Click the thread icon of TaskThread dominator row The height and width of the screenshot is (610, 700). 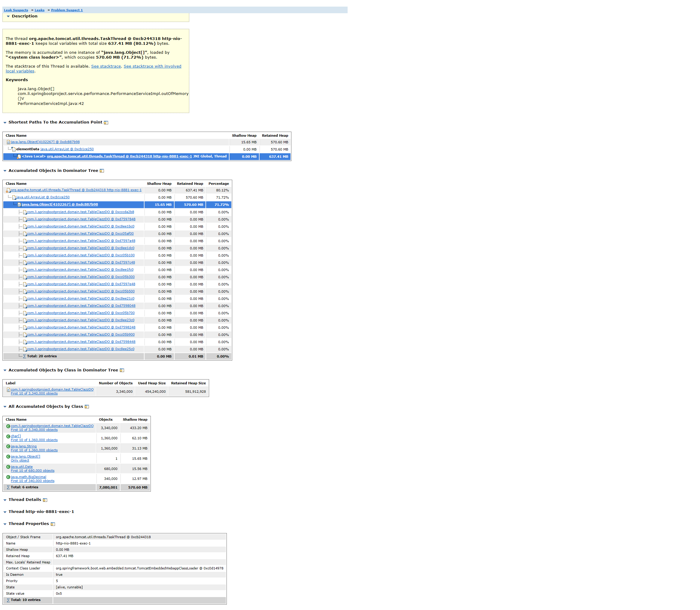8,190
